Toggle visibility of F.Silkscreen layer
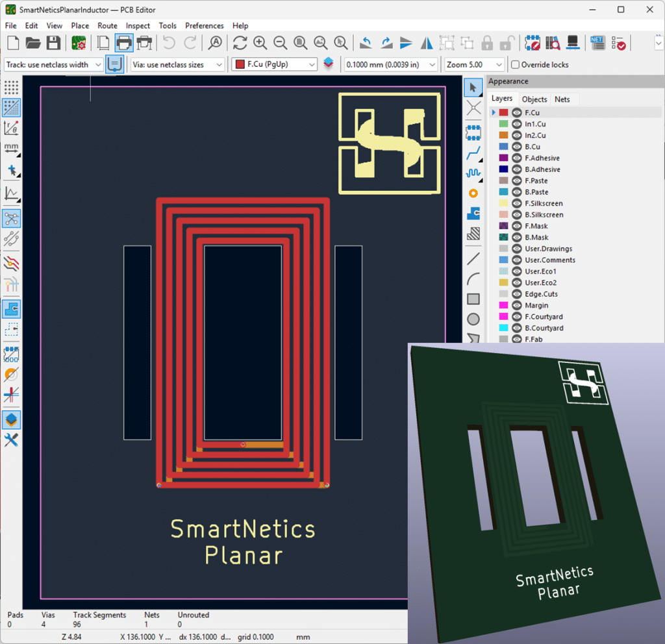This screenshot has height=644, width=665. click(516, 203)
